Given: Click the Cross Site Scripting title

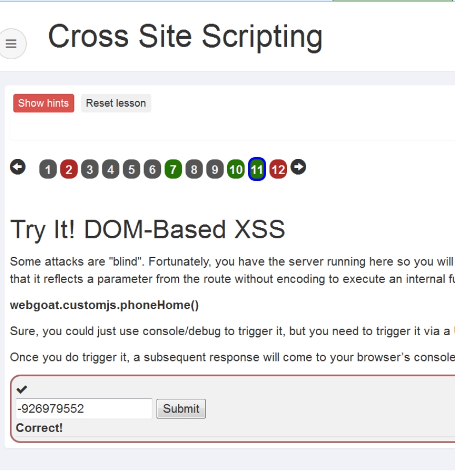Looking at the screenshot, I should tap(185, 37).
